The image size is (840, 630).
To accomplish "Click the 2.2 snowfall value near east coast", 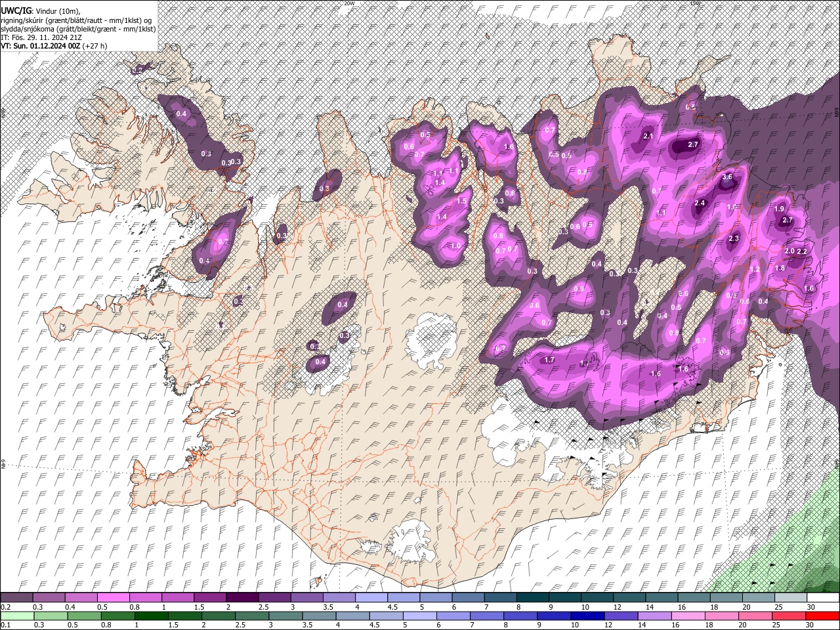I will click(x=801, y=252).
